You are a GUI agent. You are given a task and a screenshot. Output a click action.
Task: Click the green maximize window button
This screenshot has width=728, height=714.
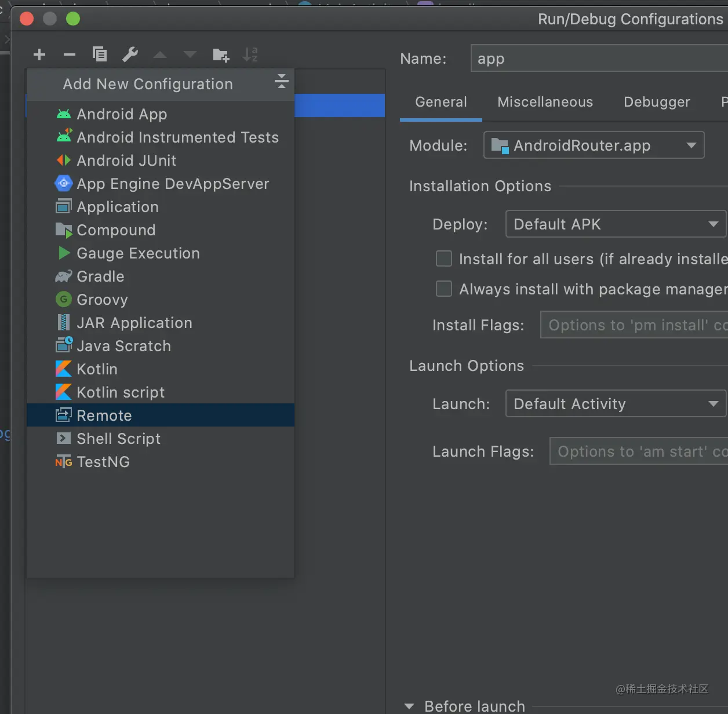73,19
